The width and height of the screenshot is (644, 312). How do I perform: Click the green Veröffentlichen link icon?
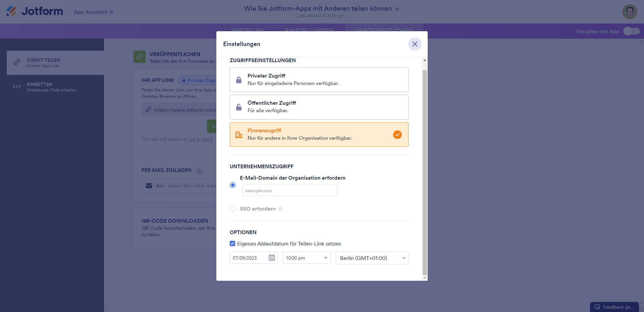coord(139,57)
